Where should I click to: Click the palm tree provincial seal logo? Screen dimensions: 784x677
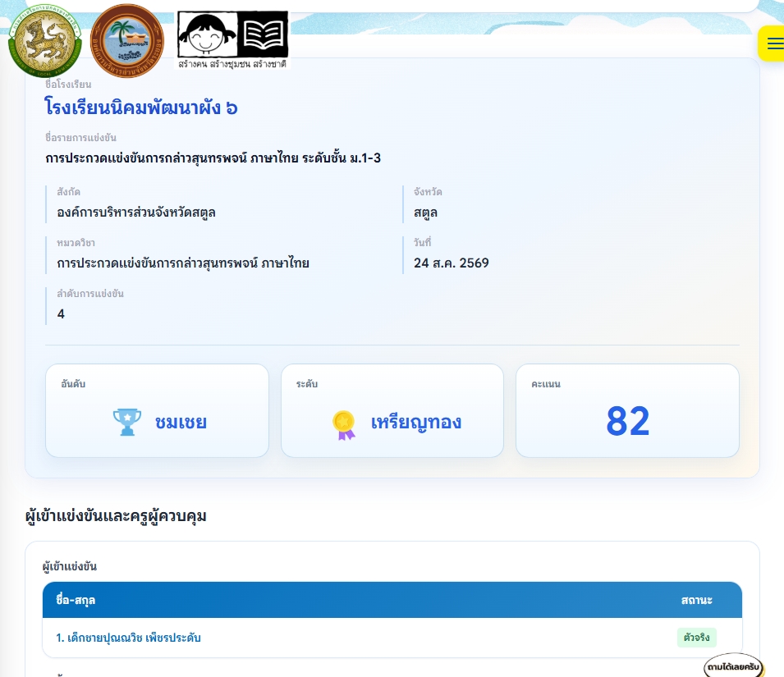click(x=127, y=41)
